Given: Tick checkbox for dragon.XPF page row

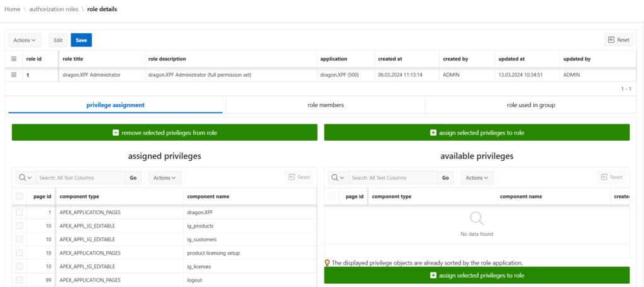Looking at the screenshot, I should coord(19,212).
